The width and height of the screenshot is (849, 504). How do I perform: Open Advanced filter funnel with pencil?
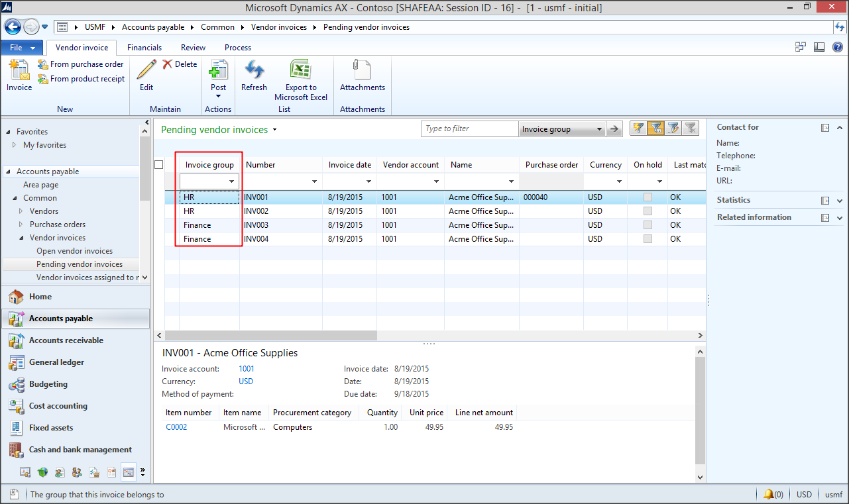673,128
